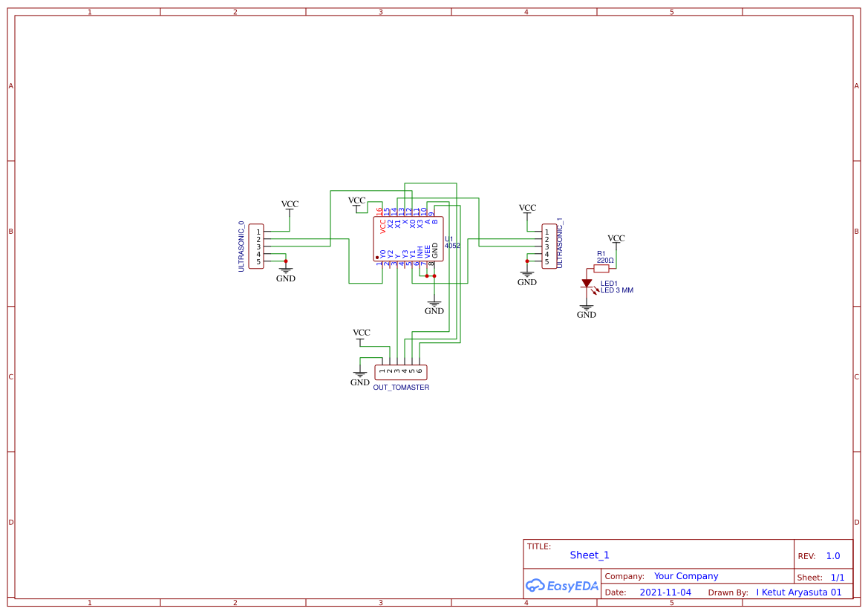Click the EasyEDA logo in the title block
The image size is (868, 614).
click(562, 586)
